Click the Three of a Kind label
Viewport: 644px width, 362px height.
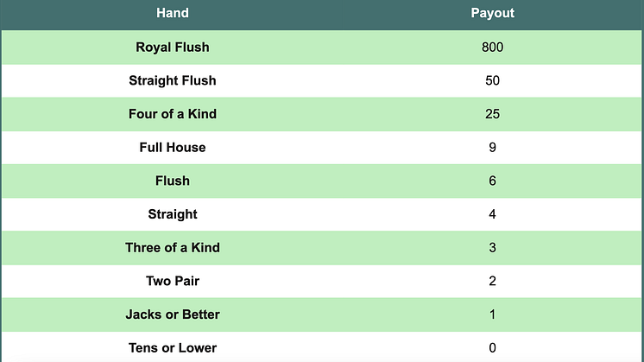pyautogui.click(x=173, y=247)
